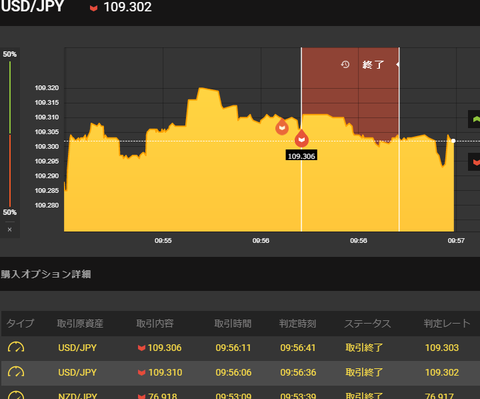This screenshot has height=399, width=480.
Task: Click the white current-price dot on chart
Action: (453, 141)
